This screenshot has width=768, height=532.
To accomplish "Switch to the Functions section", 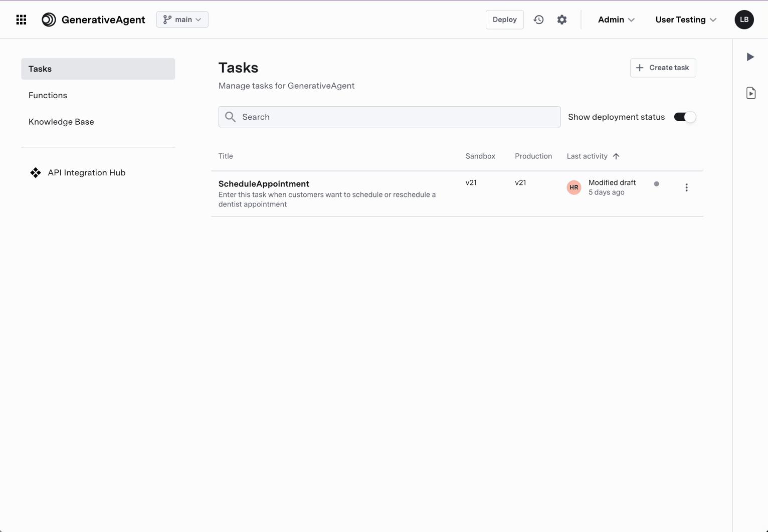I will pos(48,95).
